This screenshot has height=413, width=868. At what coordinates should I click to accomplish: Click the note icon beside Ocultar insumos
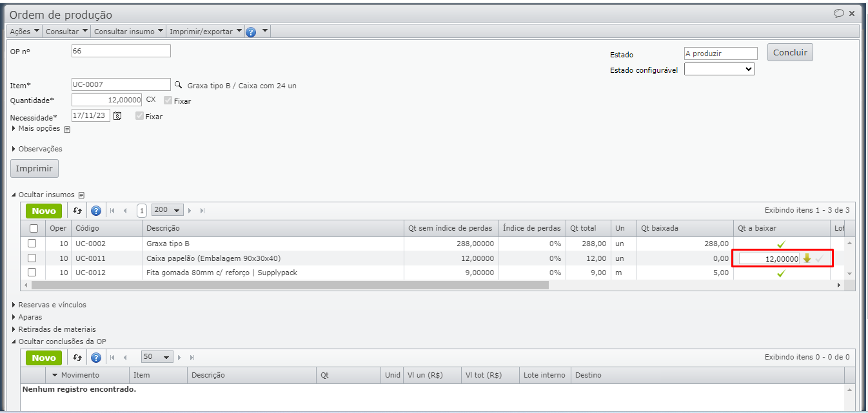click(81, 195)
